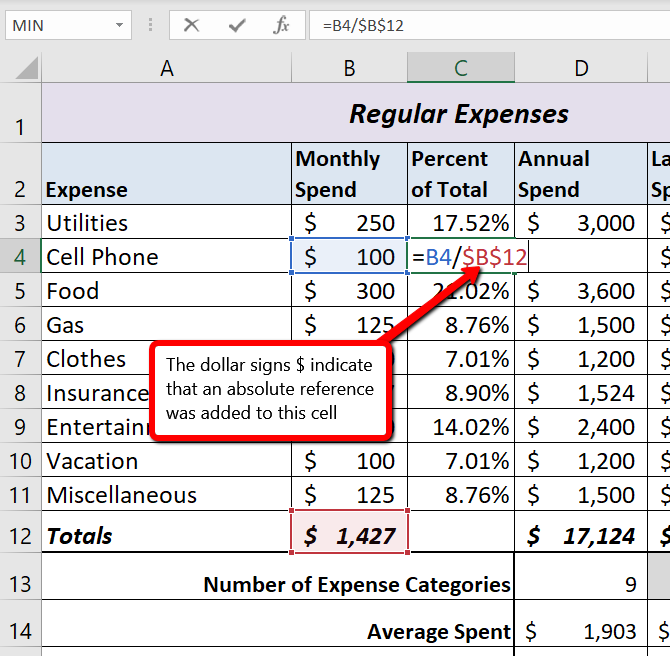Select Utilities monthly spend $250

pos(350,222)
